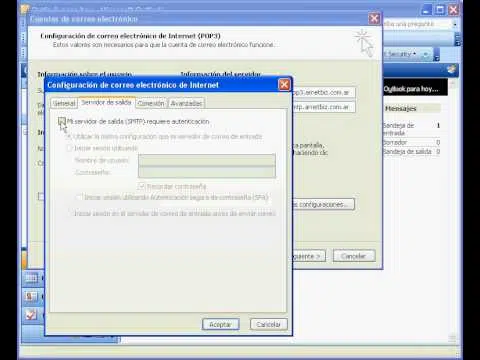Click 'Más configuraciones...' in the Cuentas dialog
The height and width of the screenshot is (360, 480).
coord(323,204)
